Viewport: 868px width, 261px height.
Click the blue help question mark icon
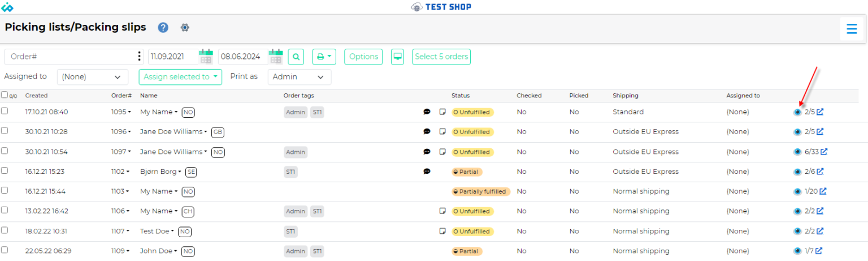(163, 27)
